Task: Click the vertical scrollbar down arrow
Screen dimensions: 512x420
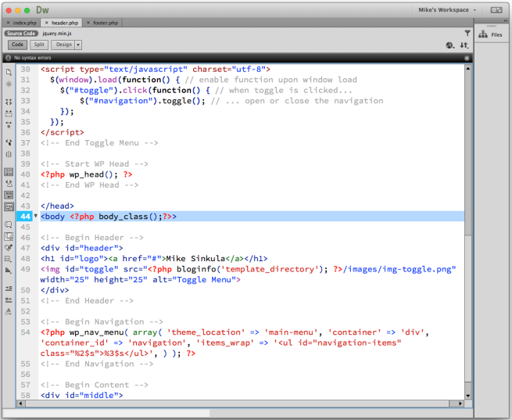Action: coord(468,396)
